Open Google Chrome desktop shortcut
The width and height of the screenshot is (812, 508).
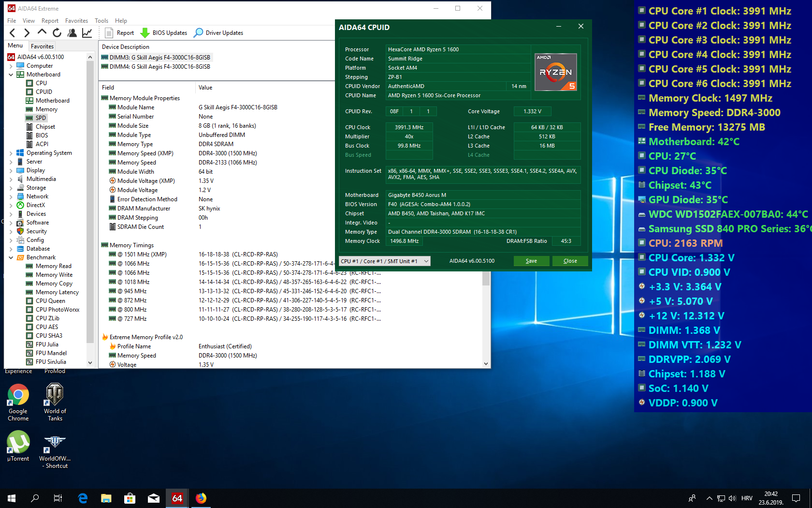pyautogui.click(x=18, y=403)
